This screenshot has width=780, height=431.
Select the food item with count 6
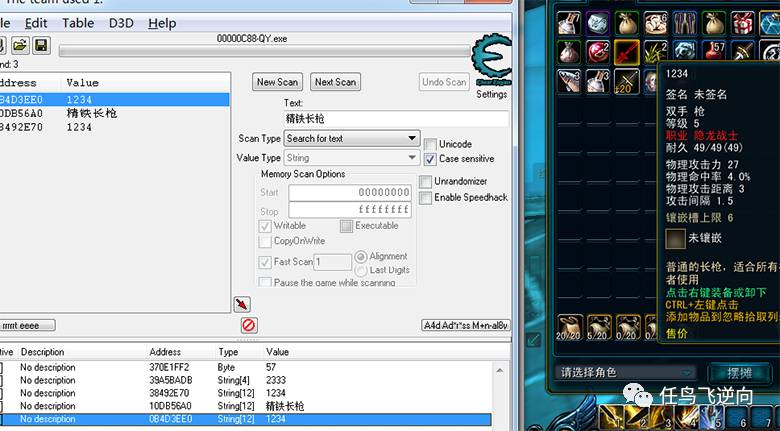656,23
